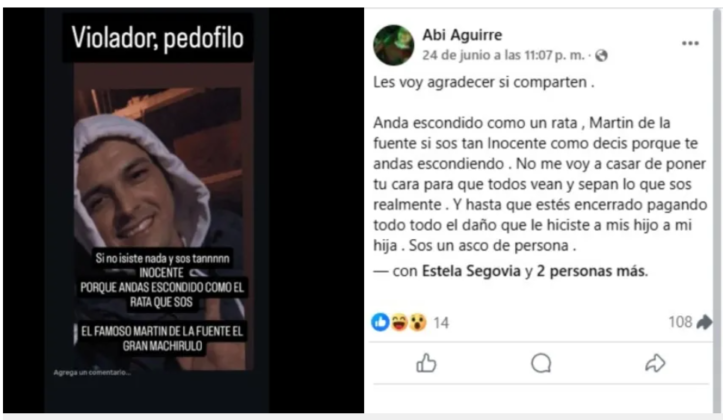Click the blue like reaction icon
Screen dimensions: 723x420
pyautogui.click(x=380, y=322)
